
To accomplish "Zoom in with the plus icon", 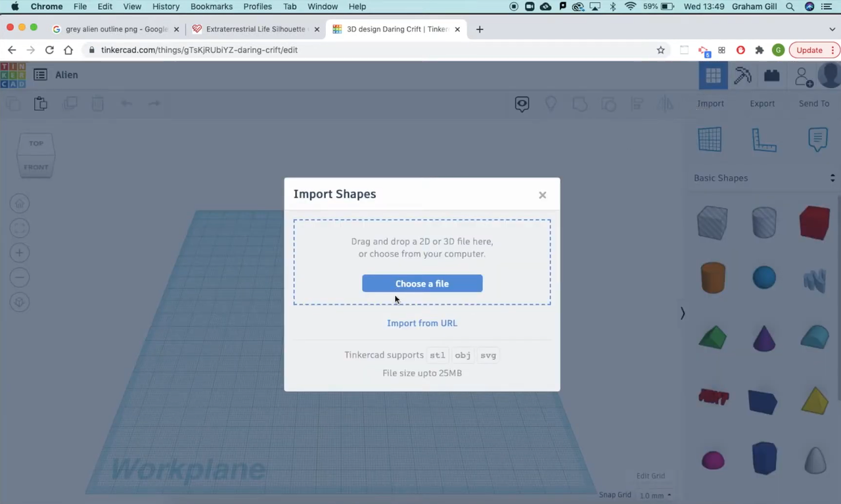I will (x=19, y=252).
